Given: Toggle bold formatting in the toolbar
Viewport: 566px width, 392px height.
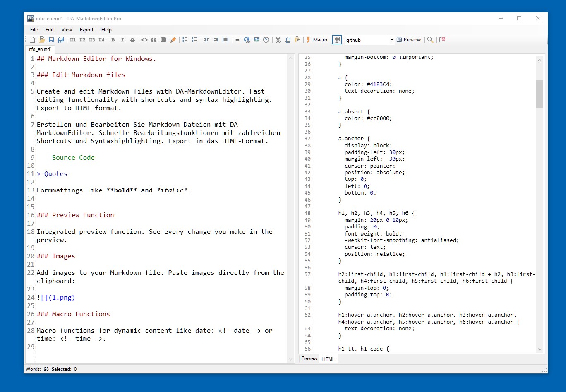Looking at the screenshot, I should [x=113, y=40].
